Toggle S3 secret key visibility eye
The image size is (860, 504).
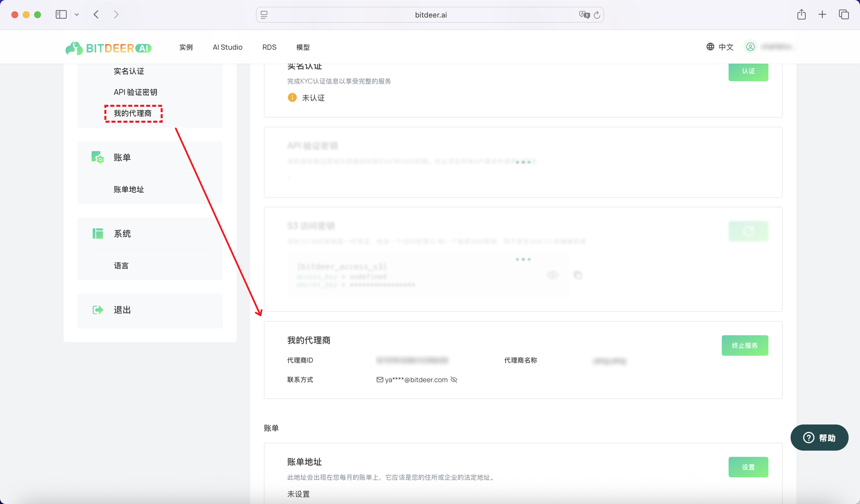553,275
